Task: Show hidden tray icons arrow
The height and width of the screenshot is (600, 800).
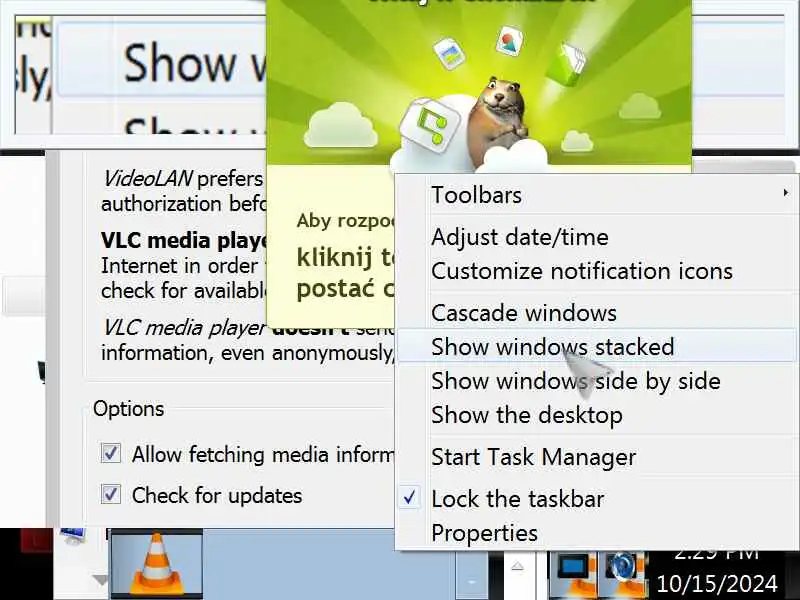Action: [x=517, y=566]
